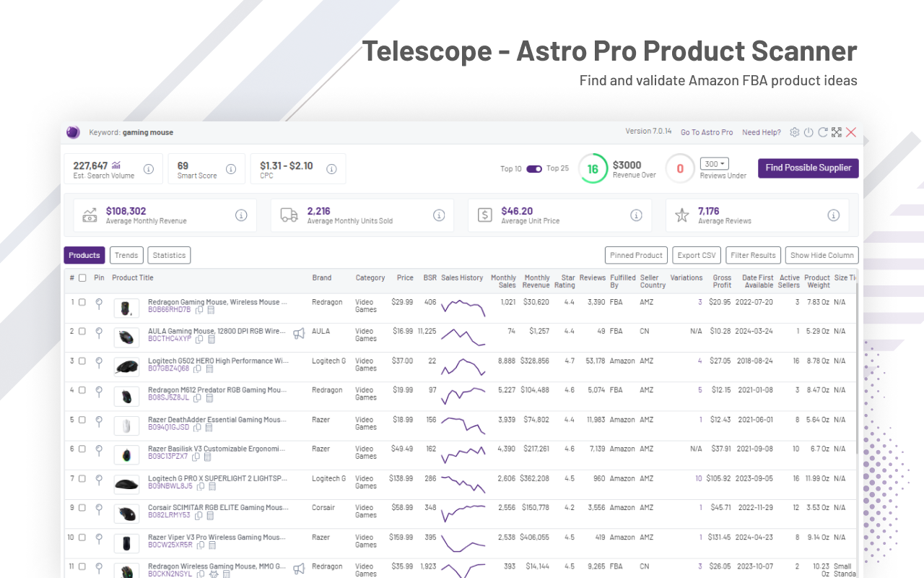Check the box for row 2 AULA
The image size is (924, 578).
point(82,332)
